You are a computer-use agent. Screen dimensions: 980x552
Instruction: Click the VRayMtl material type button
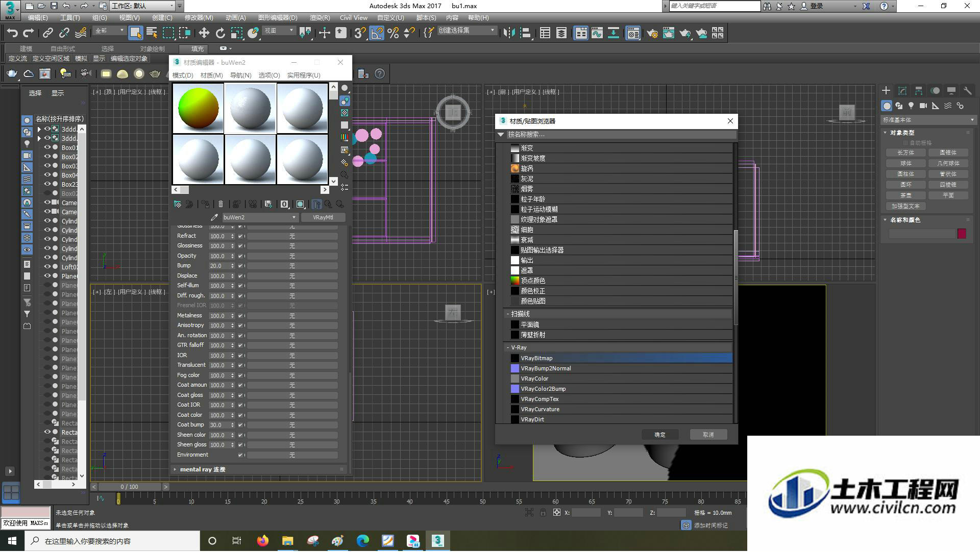[x=323, y=217]
